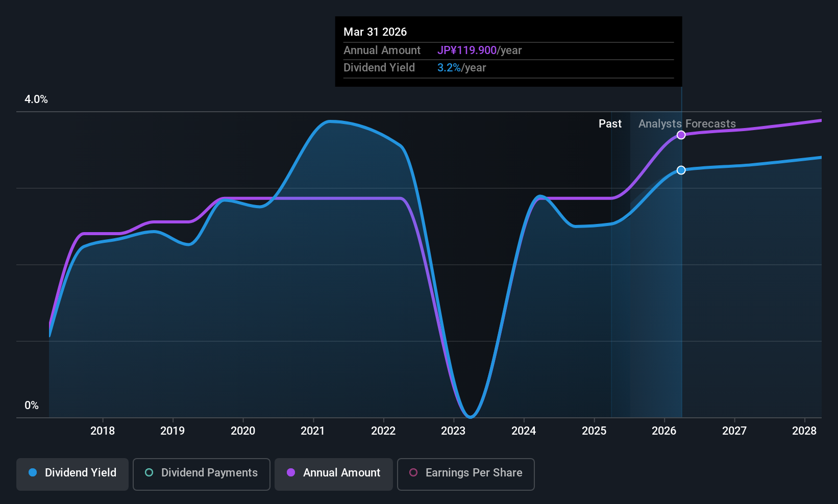Click the 2024 x-axis label

click(524, 431)
